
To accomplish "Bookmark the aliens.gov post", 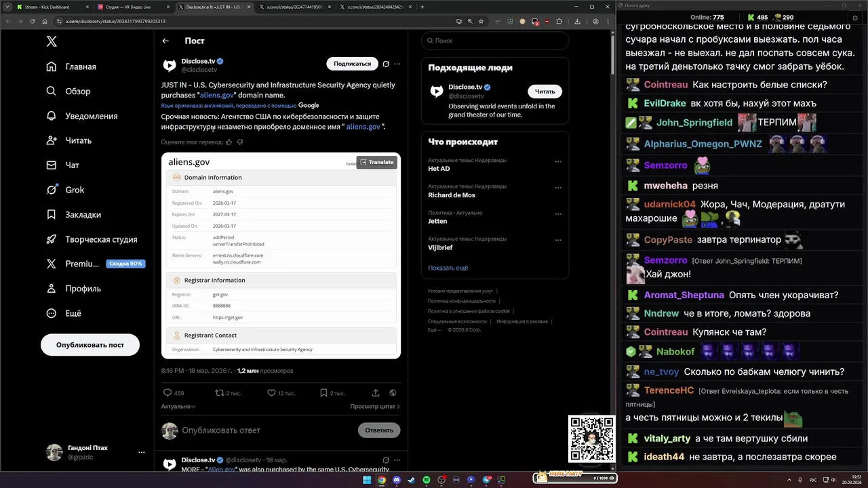I will pyautogui.click(x=332, y=392).
